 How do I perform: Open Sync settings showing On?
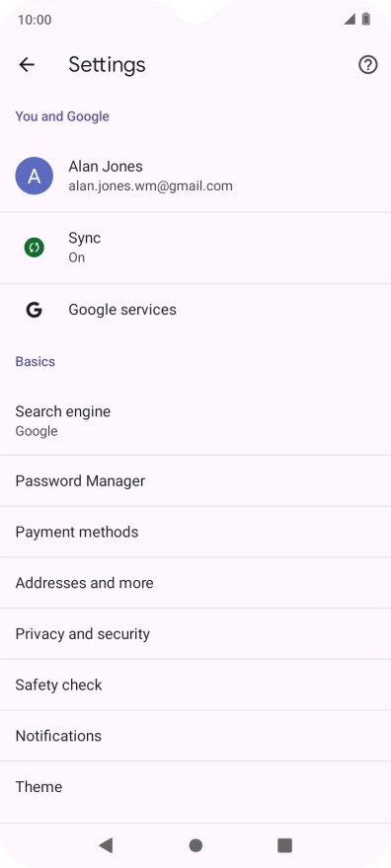click(x=195, y=248)
